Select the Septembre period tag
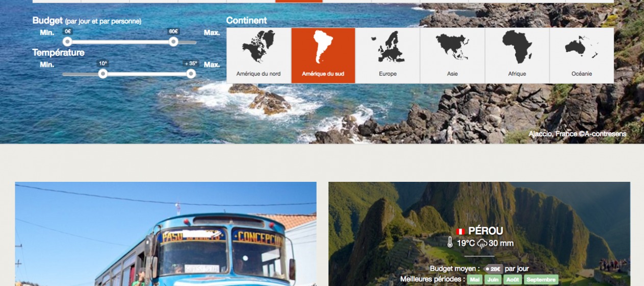Viewport: 644px width, 286px height. point(541,280)
